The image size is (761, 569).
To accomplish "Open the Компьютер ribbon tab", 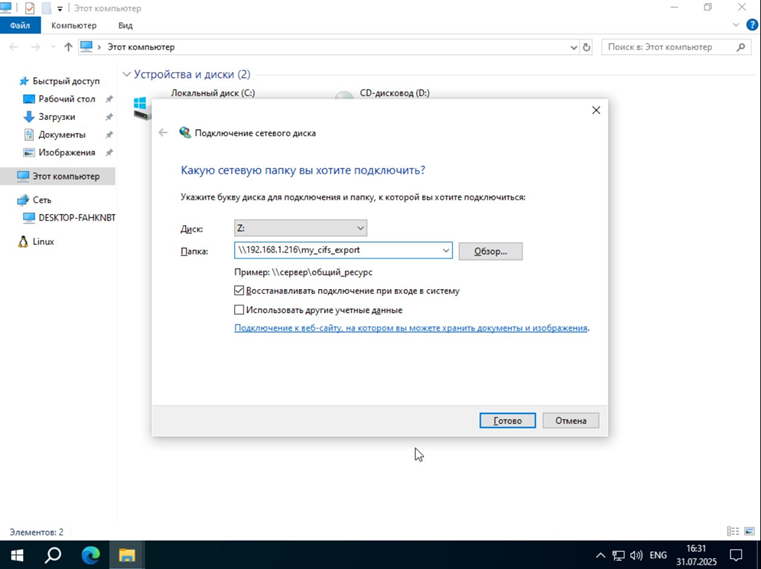I will click(74, 25).
